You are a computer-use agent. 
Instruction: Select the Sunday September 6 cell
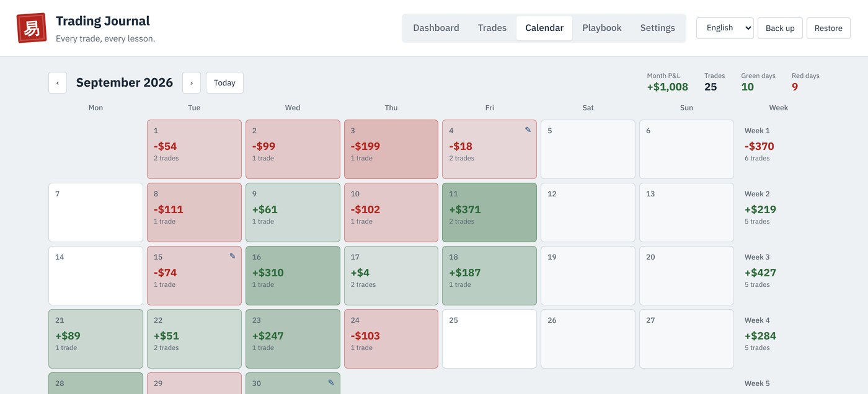pyautogui.click(x=686, y=149)
